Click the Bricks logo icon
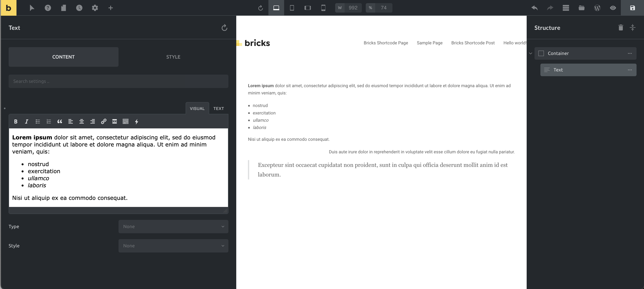This screenshot has width=644, height=289. [x=8, y=8]
